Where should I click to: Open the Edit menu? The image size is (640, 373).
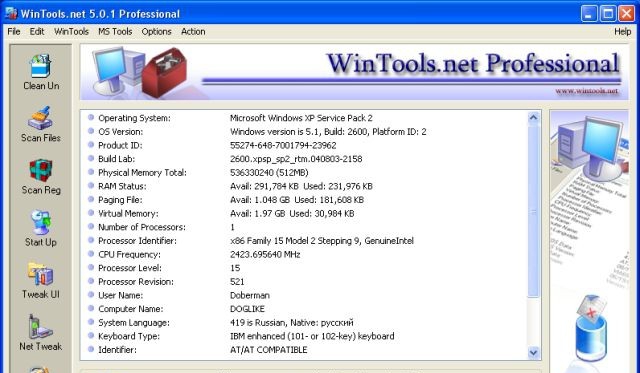37,31
